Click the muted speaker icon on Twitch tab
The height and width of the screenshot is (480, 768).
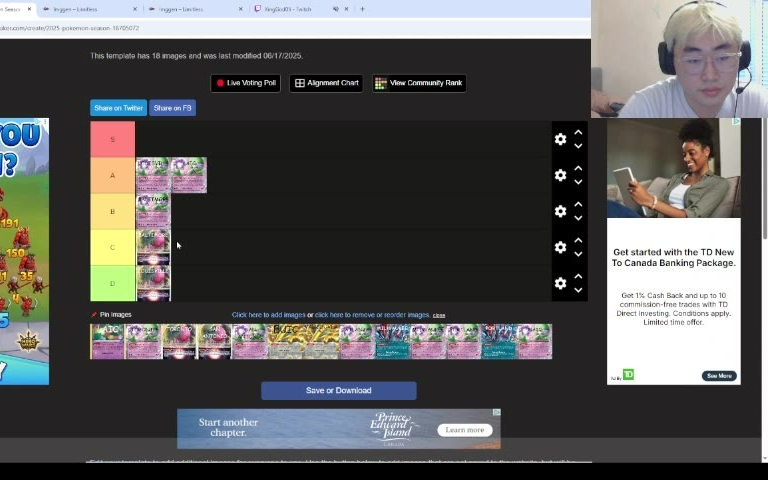pyautogui.click(x=336, y=9)
